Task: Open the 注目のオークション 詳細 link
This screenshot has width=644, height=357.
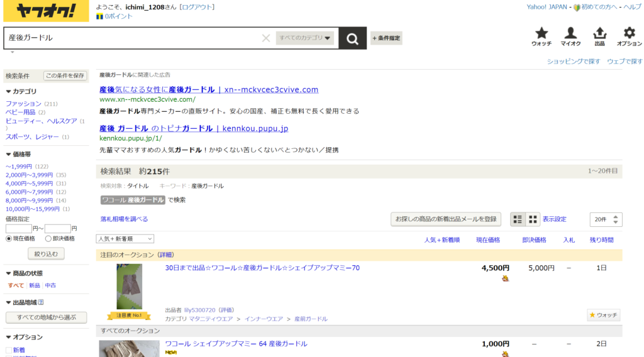Action: point(166,255)
